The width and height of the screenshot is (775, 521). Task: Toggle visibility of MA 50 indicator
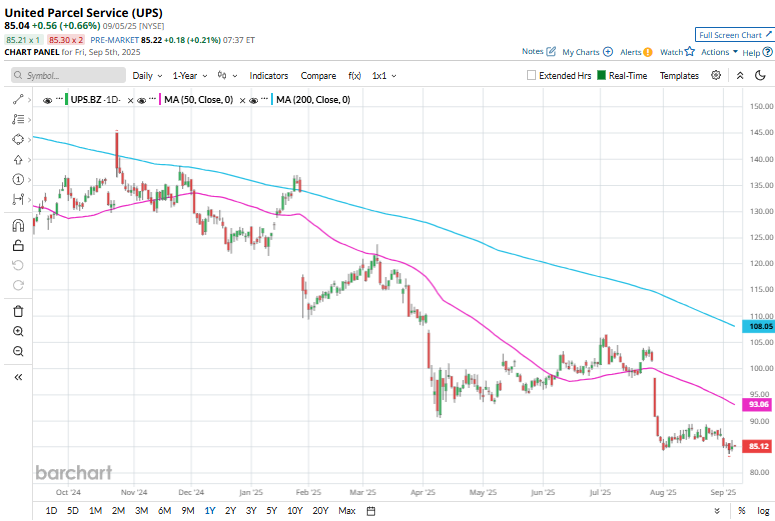tap(141, 100)
